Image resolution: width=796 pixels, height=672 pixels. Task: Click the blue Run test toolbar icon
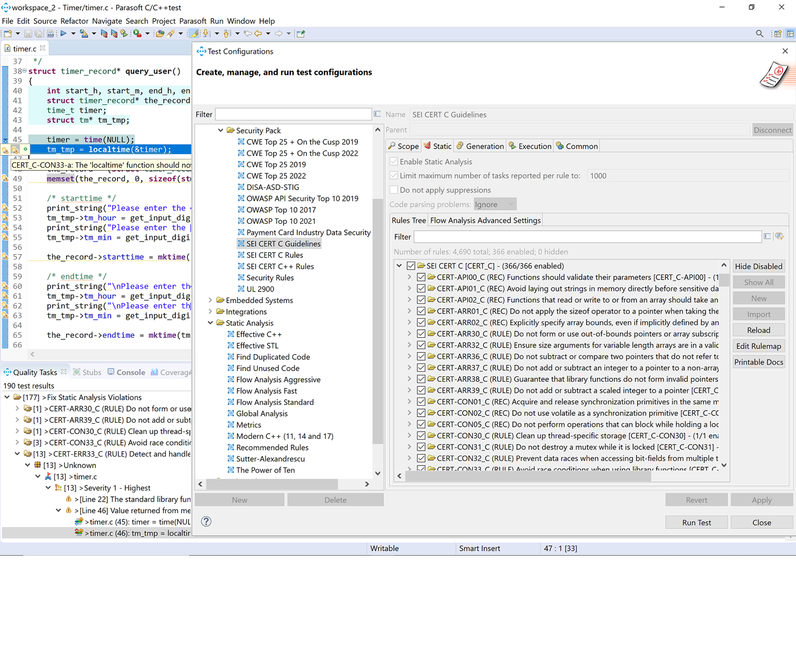point(63,33)
